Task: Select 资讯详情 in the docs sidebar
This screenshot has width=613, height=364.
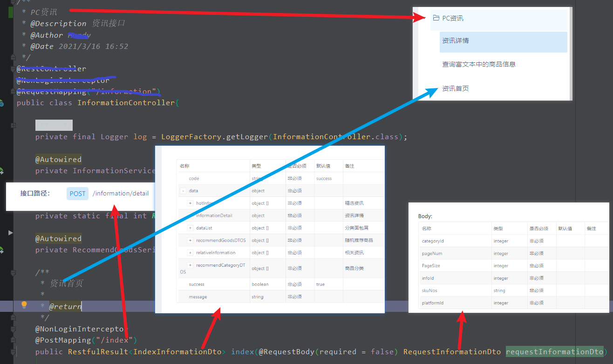Action: pyautogui.click(x=455, y=42)
